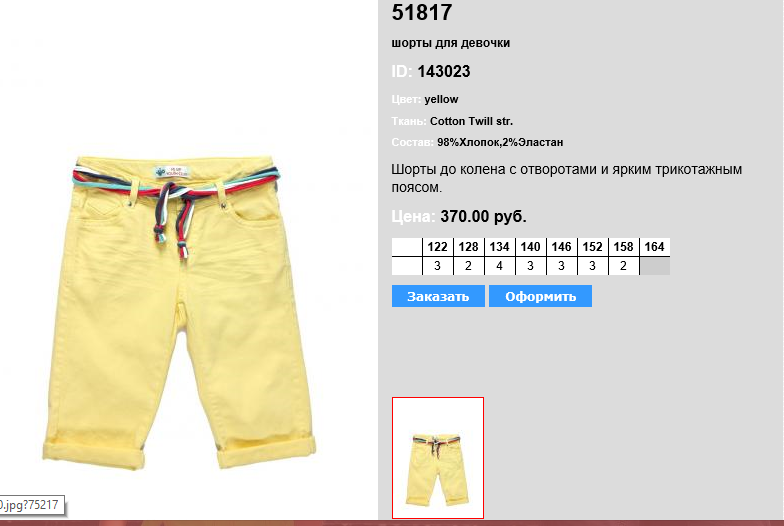
Task: Select size 152 column header
Action: pos(592,247)
